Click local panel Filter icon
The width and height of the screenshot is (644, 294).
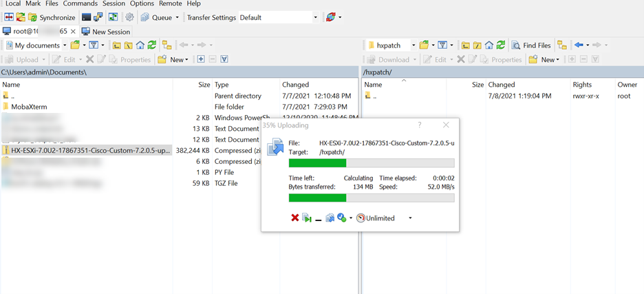(94, 45)
